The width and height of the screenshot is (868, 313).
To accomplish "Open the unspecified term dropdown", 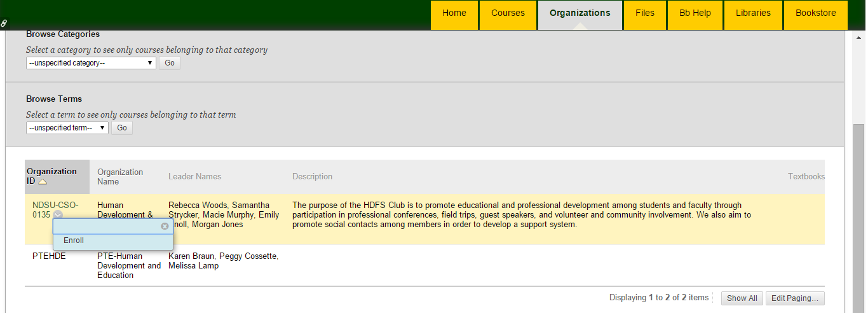I will tap(67, 128).
